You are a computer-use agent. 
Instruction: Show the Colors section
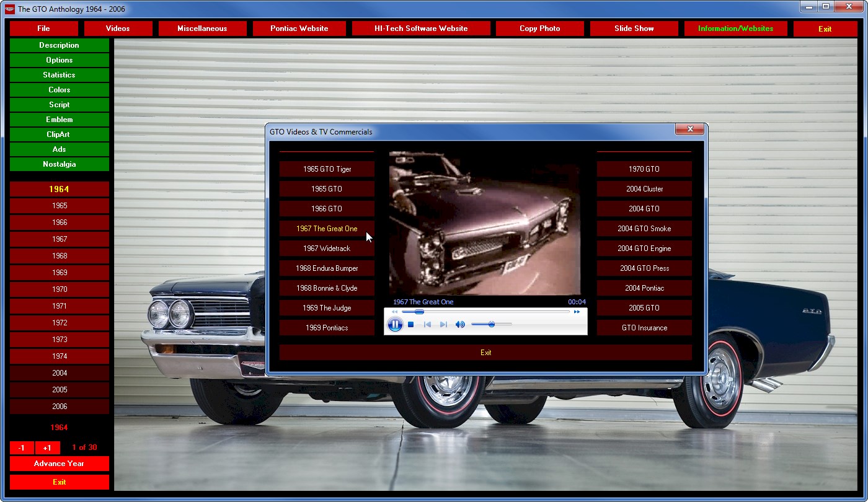(x=60, y=90)
